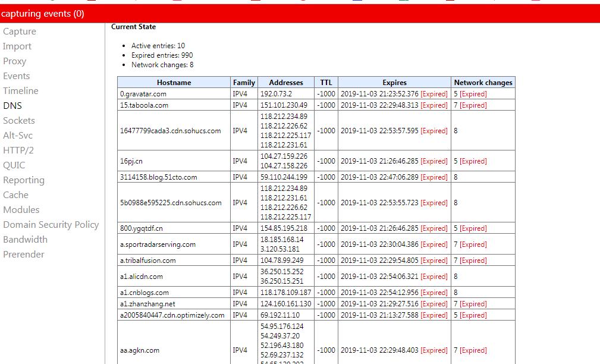Click expiry time 2019-11-03 21:13:27.588

[x=379, y=315]
